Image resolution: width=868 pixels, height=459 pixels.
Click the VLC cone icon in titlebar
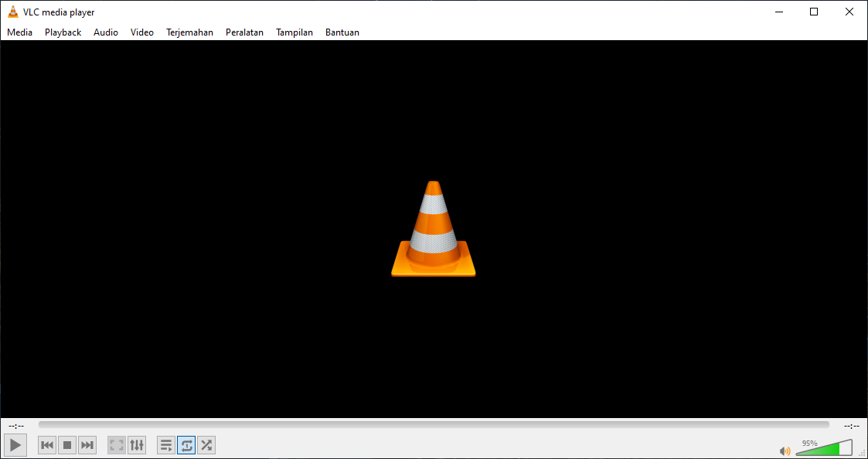pos(12,12)
